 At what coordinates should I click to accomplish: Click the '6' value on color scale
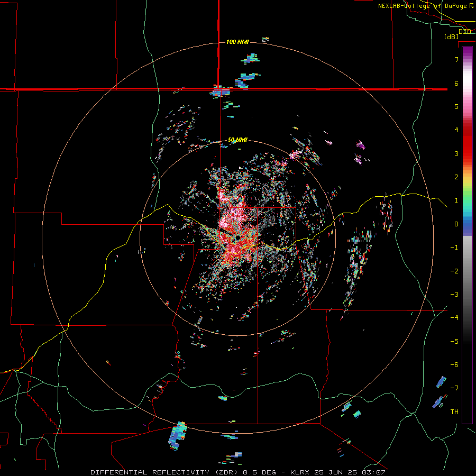(x=456, y=83)
